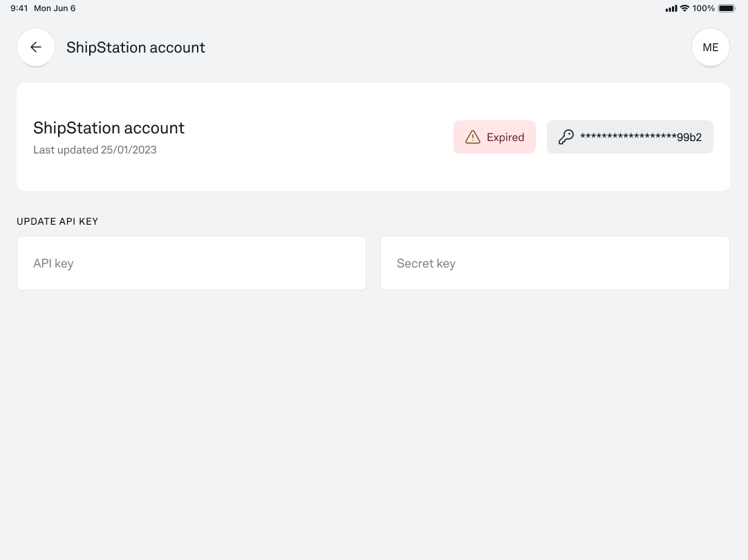Tap the 100% battery percentage text
This screenshot has width=748, height=560.
[703, 8]
